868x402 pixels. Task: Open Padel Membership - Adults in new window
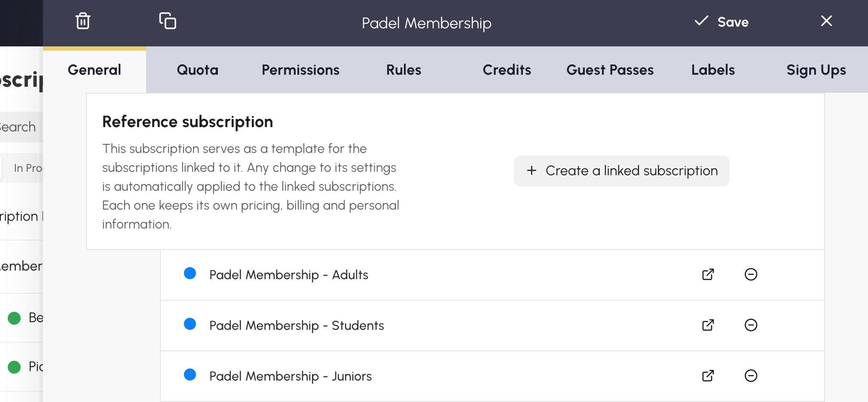coord(708,274)
